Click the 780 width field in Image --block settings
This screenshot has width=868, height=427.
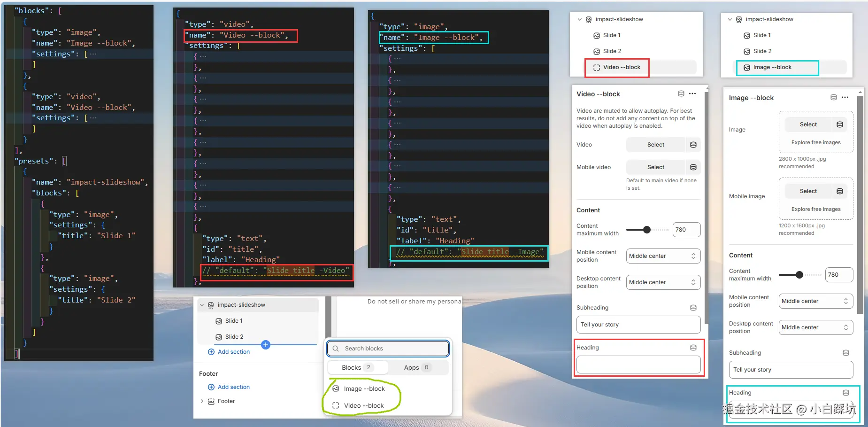839,275
